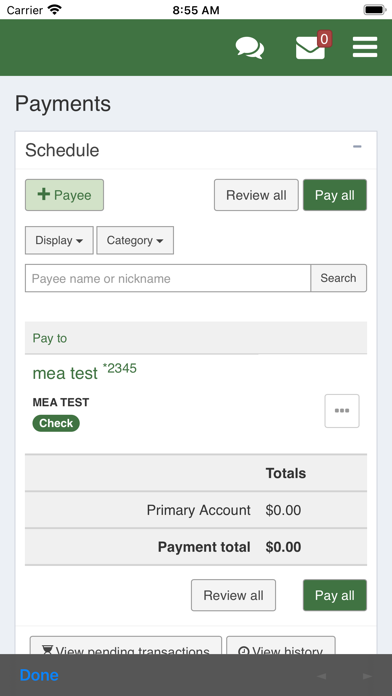Collapse the Schedule panel with minus icon
Screen dimensions: 392x696
(x=357, y=147)
